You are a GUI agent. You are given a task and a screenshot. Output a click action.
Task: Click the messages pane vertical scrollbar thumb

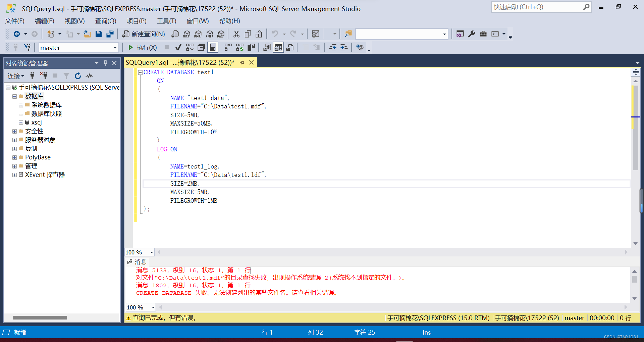click(634, 279)
